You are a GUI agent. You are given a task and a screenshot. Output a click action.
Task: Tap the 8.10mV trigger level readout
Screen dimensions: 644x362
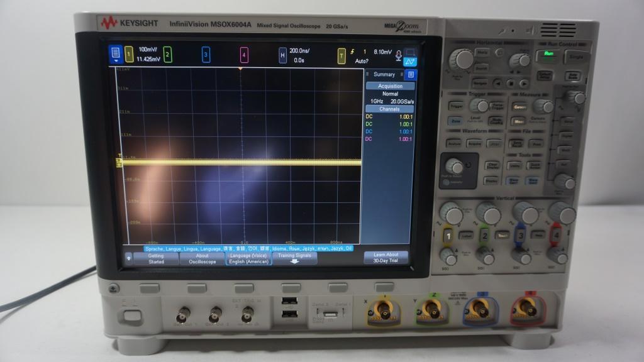[x=382, y=52]
